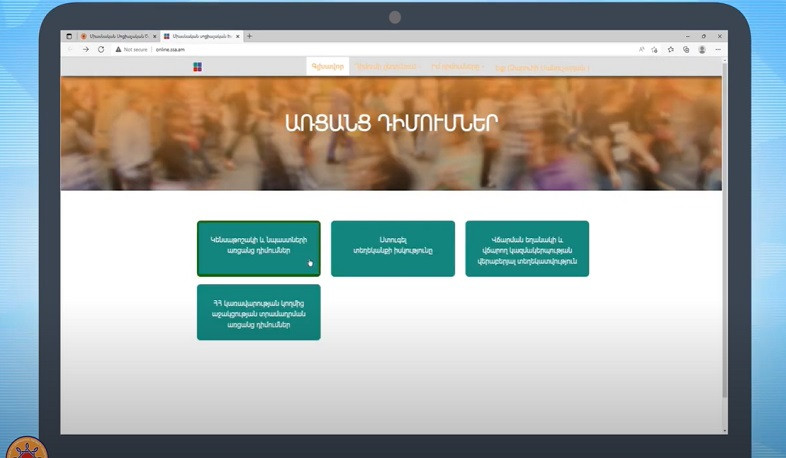Close the first browser tab

(154, 36)
